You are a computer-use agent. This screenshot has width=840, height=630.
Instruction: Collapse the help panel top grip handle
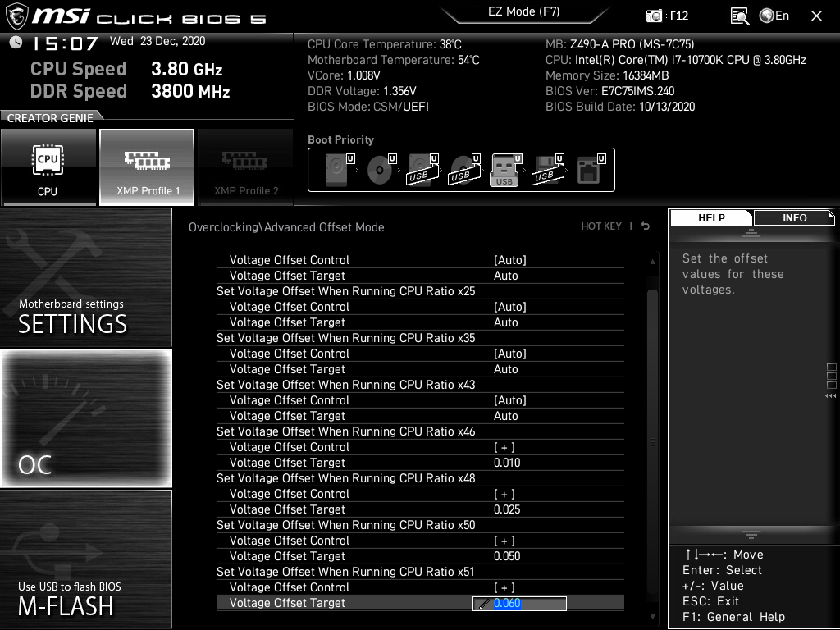point(751,232)
